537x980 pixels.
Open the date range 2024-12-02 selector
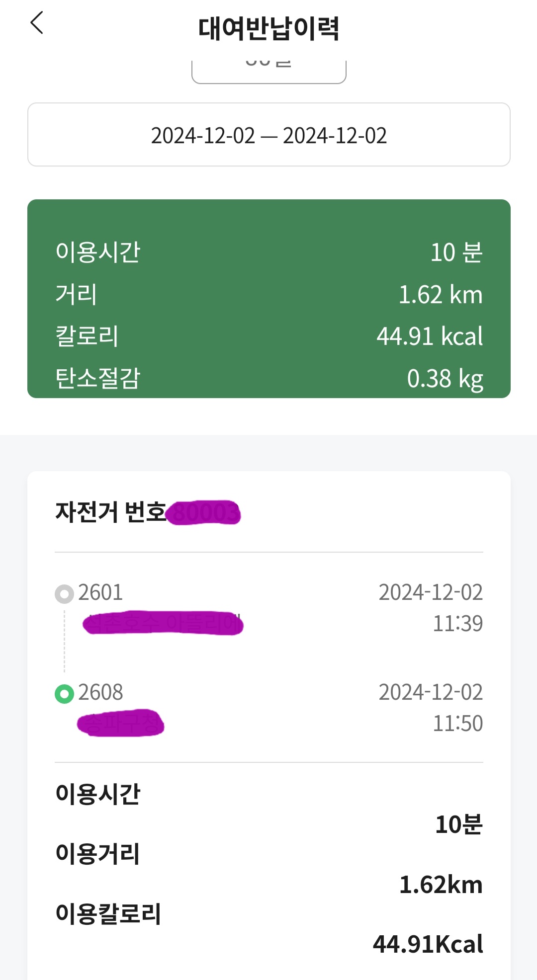click(268, 135)
